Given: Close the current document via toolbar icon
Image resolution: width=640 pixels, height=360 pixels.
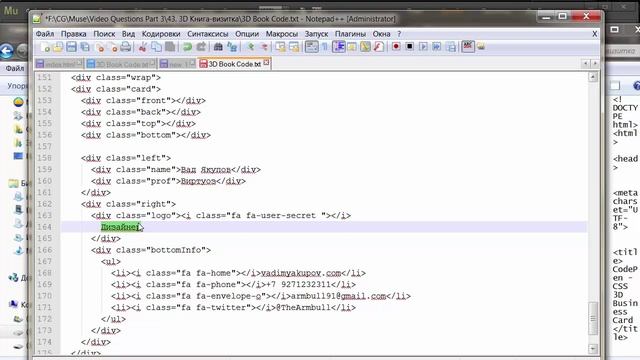Looking at the screenshot, I should (x=100, y=47).
